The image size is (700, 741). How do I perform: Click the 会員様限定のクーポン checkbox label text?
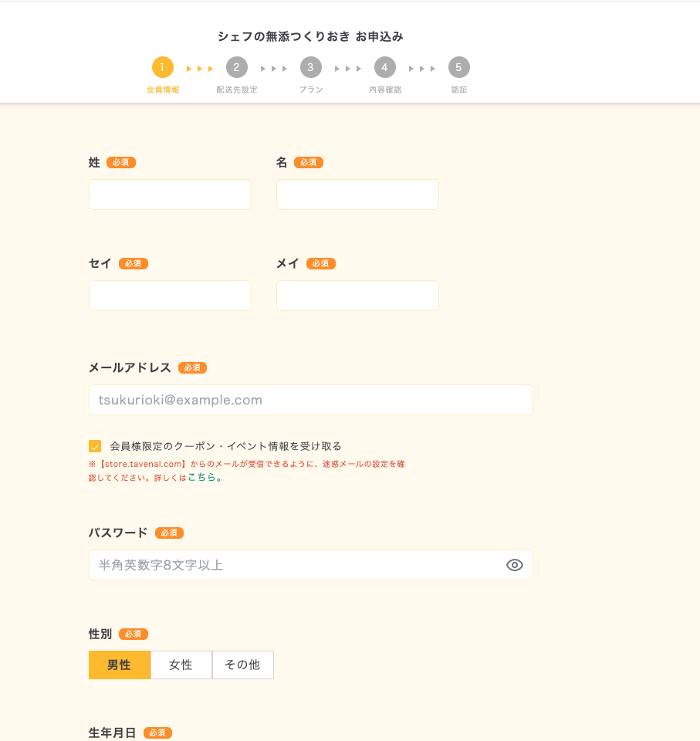225,447
